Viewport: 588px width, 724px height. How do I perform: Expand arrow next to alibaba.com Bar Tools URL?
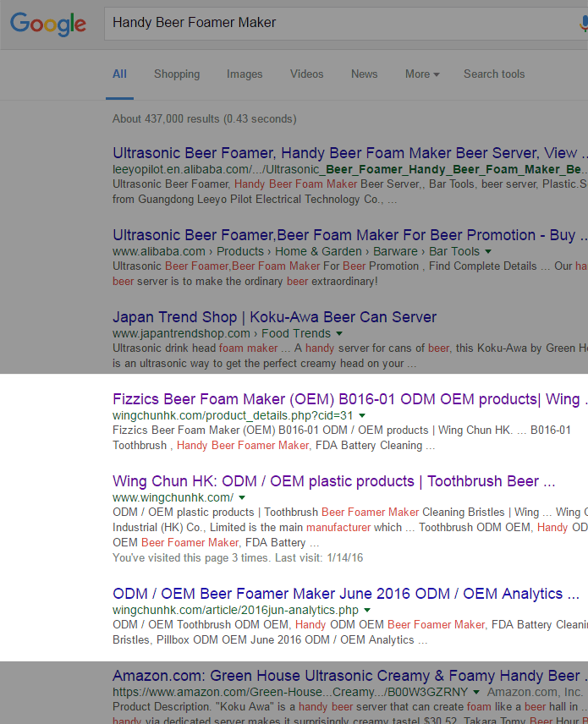point(488,252)
